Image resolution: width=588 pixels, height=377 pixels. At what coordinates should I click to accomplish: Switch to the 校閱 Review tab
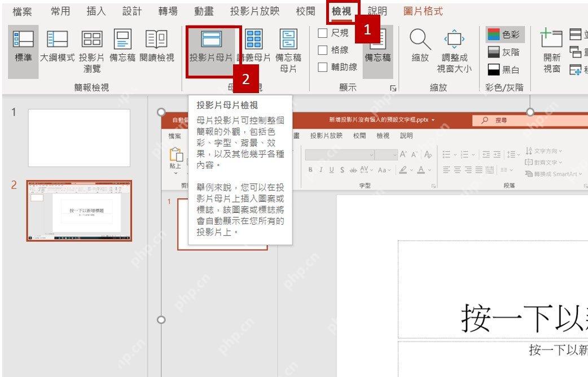tap(306, 12)
